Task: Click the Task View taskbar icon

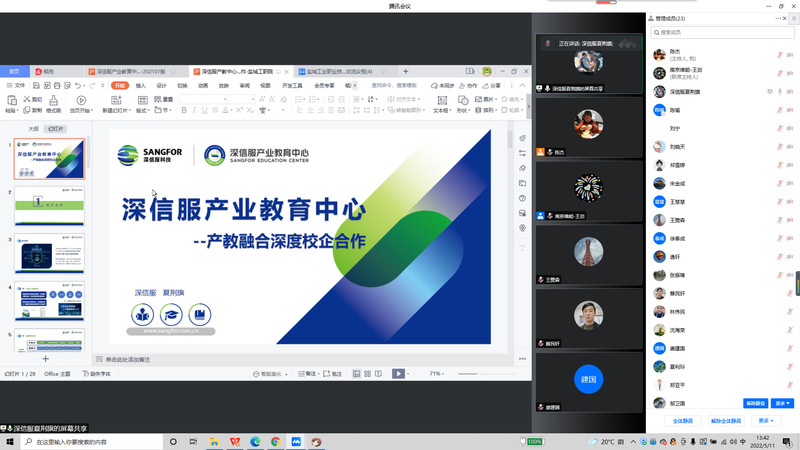Action: [193, 442]
